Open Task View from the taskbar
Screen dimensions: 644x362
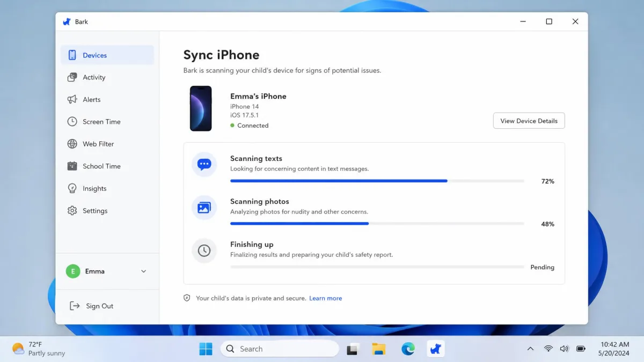click(353, 349)
